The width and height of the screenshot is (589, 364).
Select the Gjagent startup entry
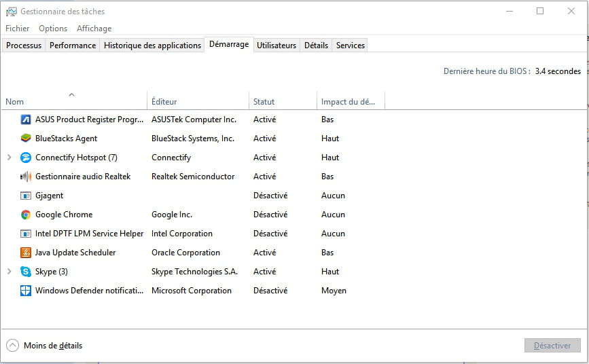click(49, 196)
